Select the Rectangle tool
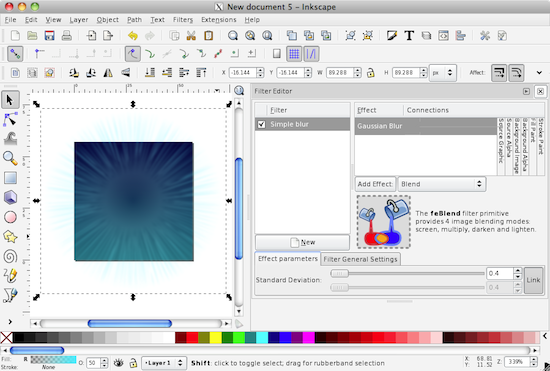The height and width of the screenshot is (371, 550). point(10,178)
